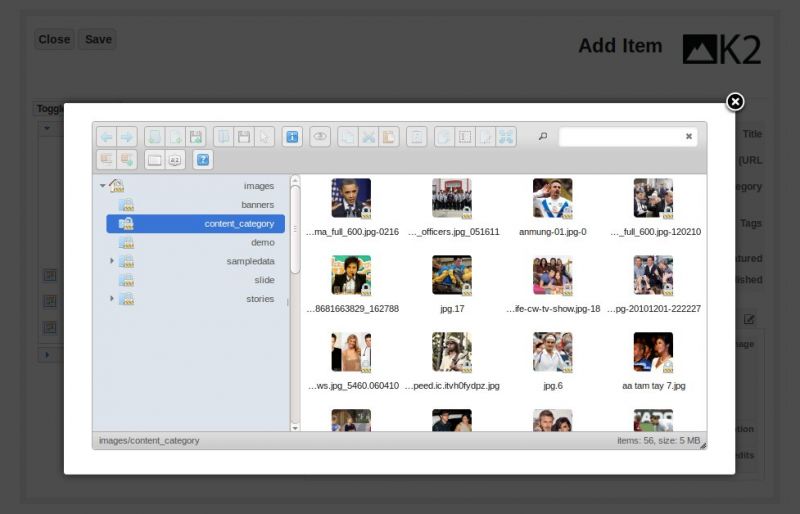The image size is (800, 514).
Task: Close the file browser modal
Action: (735, 102)
